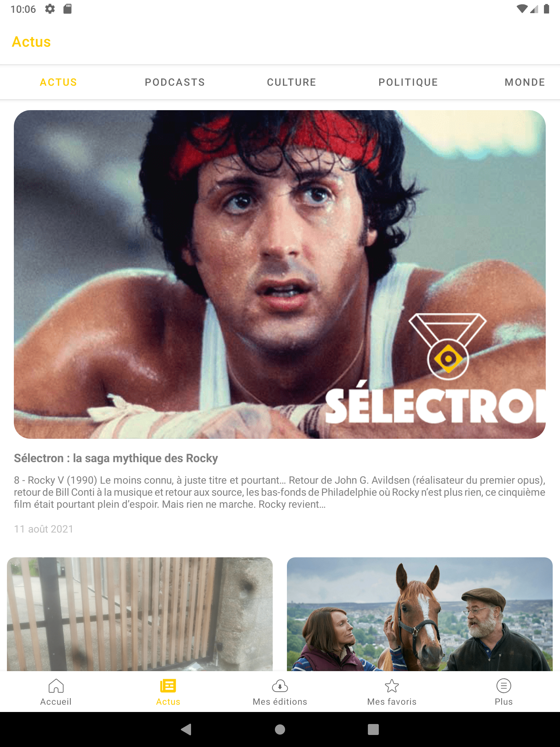The width and height of the screenshot is (560, 747).
Task: Tap the Actus page title
Action: [31, 42]
